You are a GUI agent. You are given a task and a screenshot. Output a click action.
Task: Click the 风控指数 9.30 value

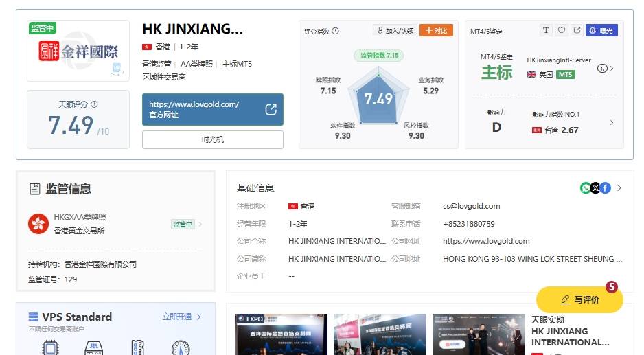tap(416, 135)
